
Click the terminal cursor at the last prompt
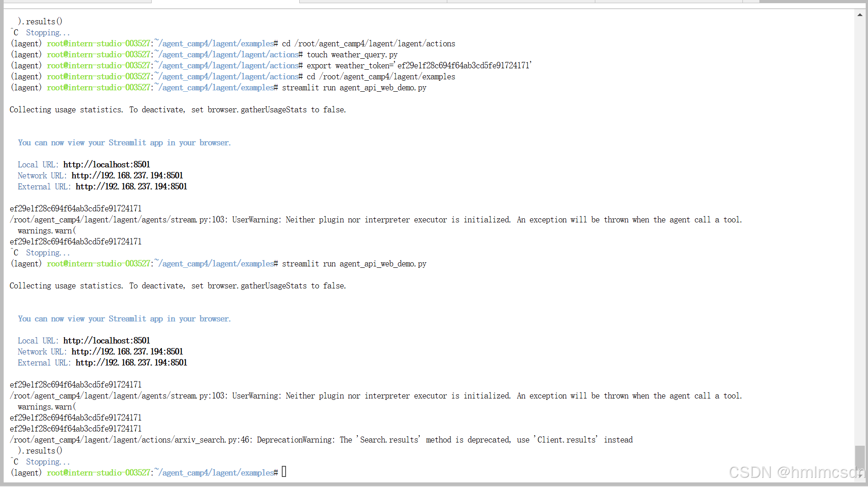tap(284, 472)
